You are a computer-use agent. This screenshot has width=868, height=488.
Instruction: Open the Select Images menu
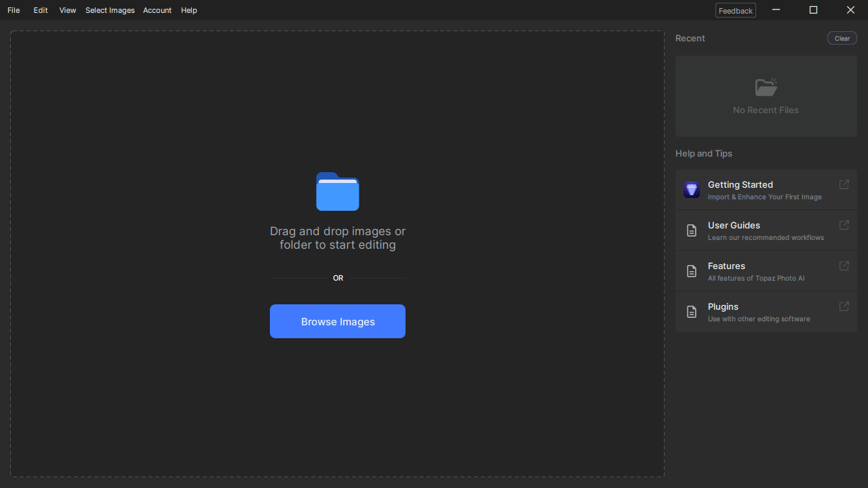pyautogui.click(x=109, y=10)
